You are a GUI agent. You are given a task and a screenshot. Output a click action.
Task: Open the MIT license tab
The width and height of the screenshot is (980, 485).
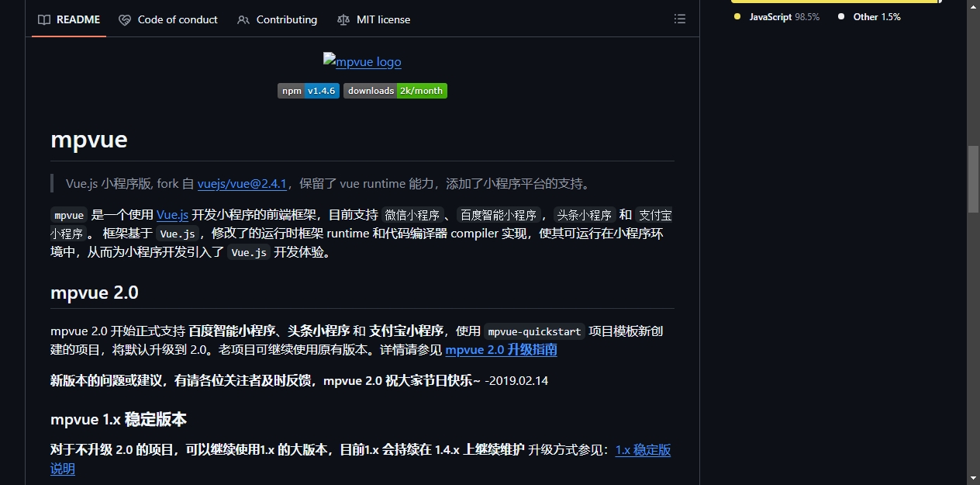coord(374,19)
